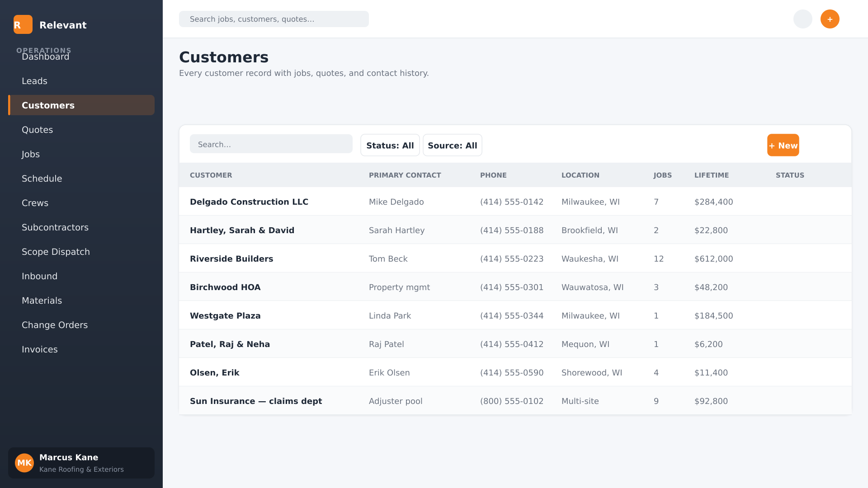Open the Source: All filter

click(453, 145)
